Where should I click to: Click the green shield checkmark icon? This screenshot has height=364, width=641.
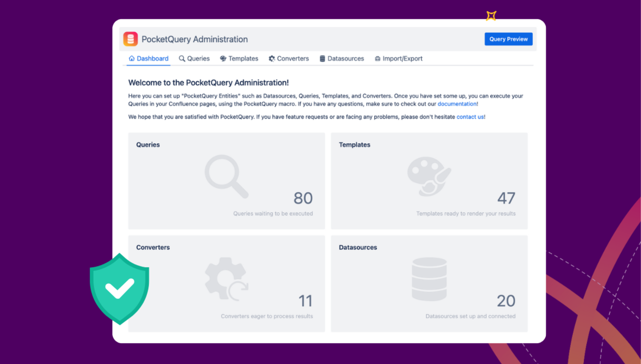coord(119,288)
